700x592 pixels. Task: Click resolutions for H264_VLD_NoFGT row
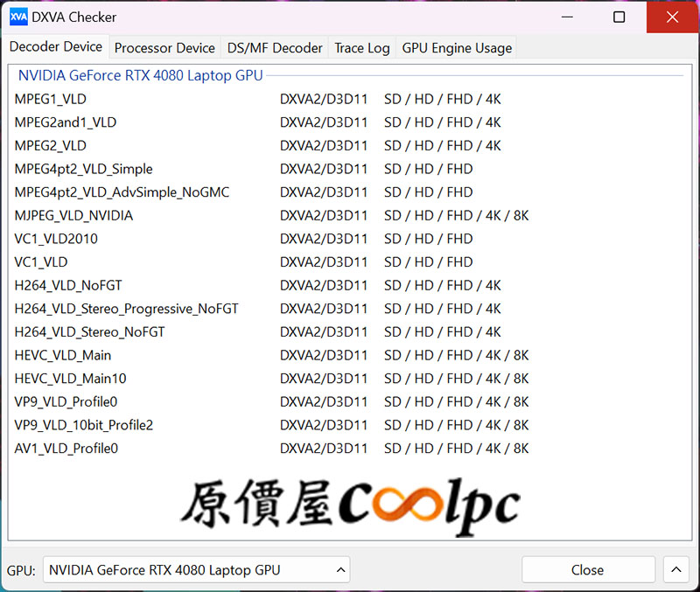[x=443, y=285]
